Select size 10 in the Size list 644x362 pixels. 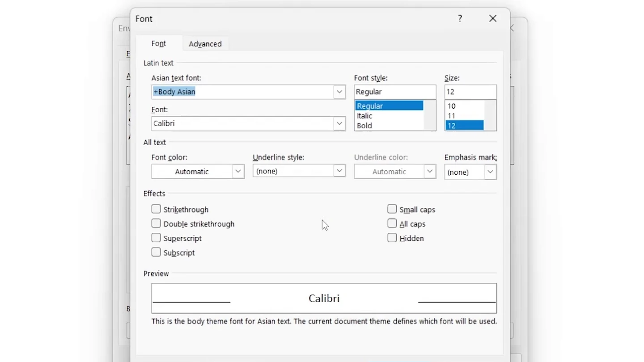coord(464,106)
